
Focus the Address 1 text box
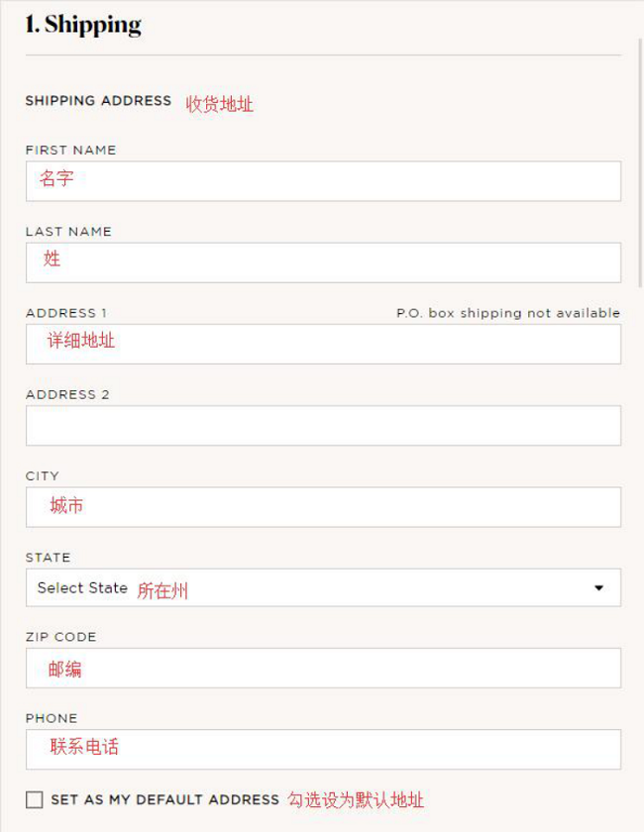pos(323,344)
